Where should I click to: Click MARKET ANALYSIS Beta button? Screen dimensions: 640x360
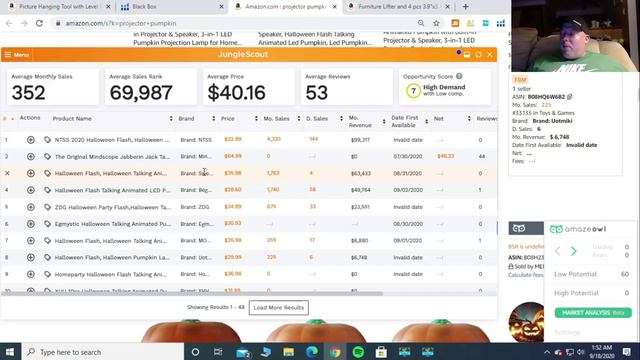point(593,313)
